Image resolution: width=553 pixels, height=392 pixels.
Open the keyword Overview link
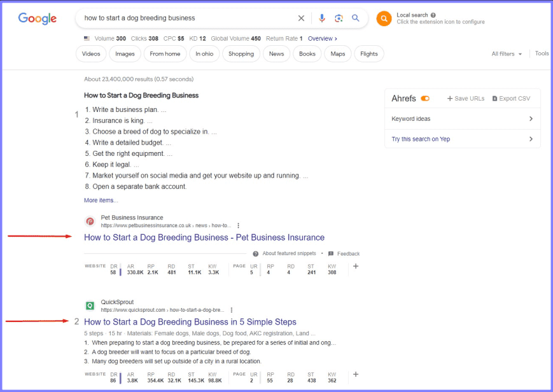[x=323, y=38]
